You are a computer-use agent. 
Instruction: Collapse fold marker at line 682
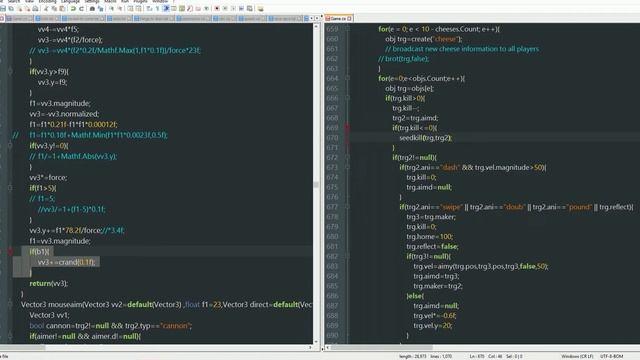coord(347,256)
